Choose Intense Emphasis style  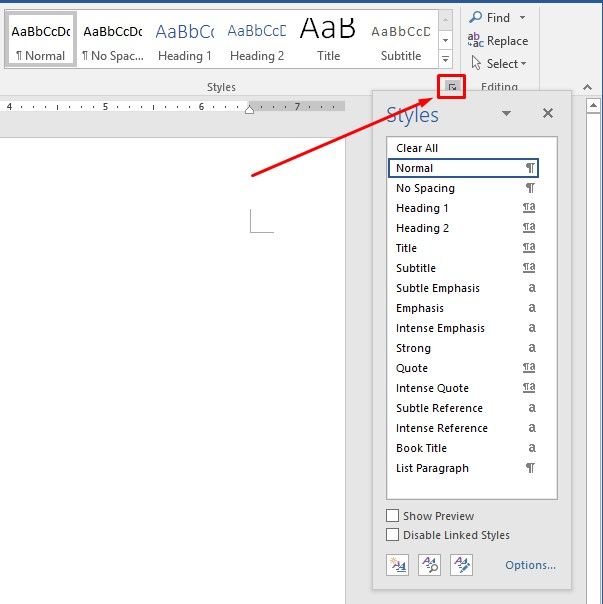pyautogui.click(x=463, y=328)
